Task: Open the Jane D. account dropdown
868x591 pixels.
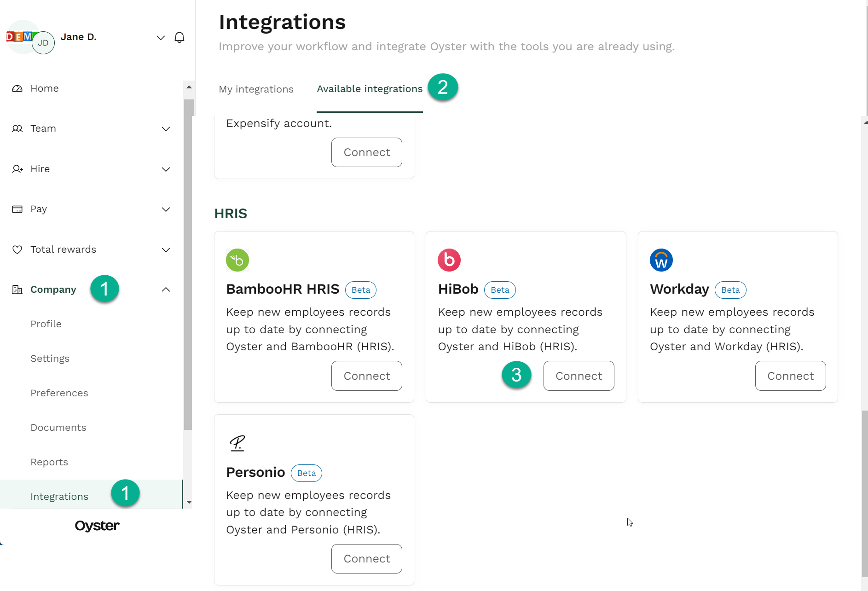Action: tap(161, 38)
